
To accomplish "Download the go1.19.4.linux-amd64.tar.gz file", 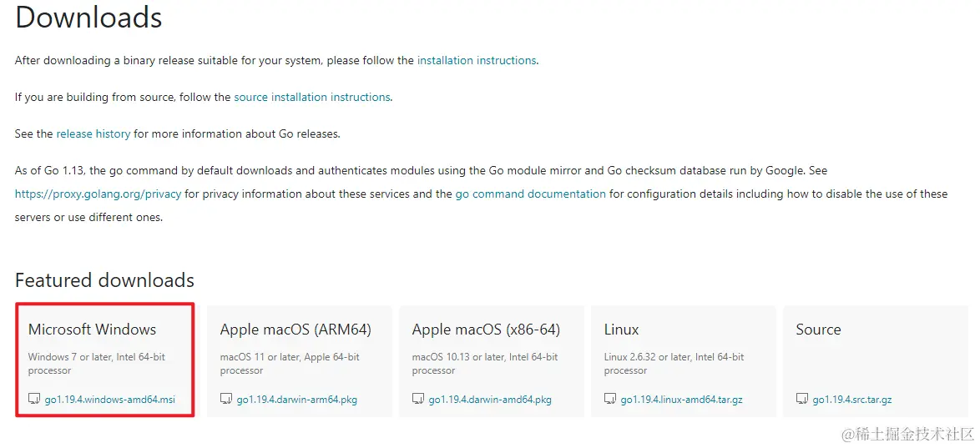I will [x=682, y=400].
